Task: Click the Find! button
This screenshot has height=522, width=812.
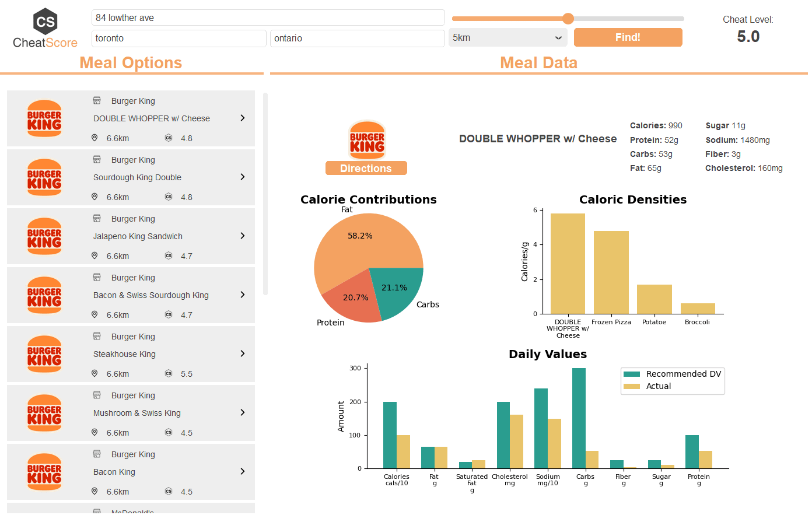Action: [628, 37]
